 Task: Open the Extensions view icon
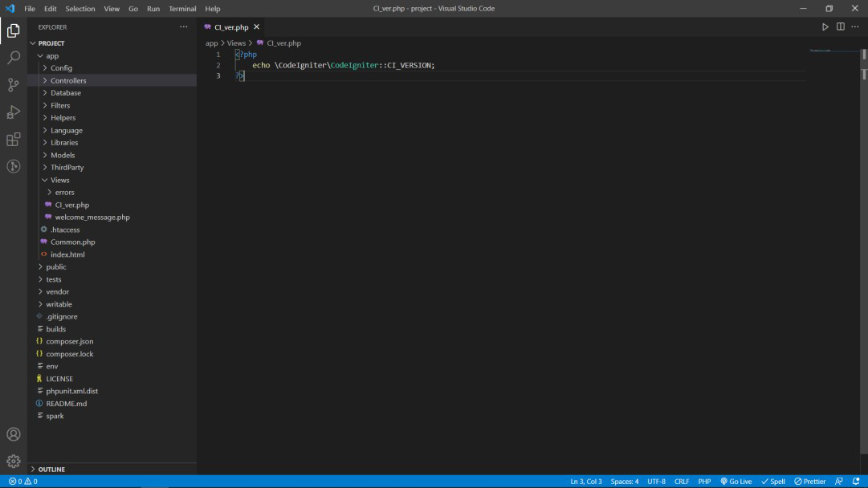pos(14,140)
